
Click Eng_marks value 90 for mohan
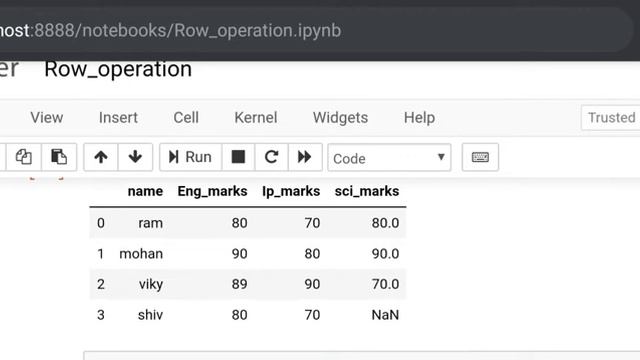[x=240, y=253]
